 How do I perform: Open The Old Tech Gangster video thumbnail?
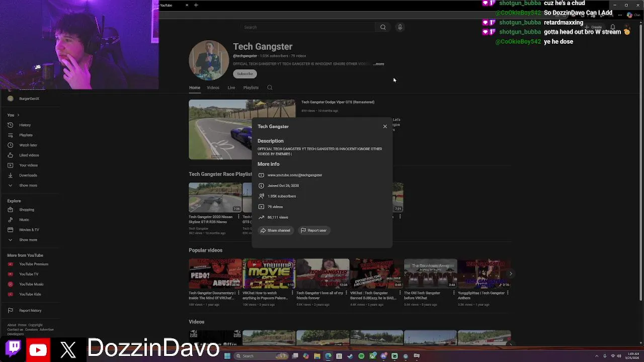(x=431, y=274)
